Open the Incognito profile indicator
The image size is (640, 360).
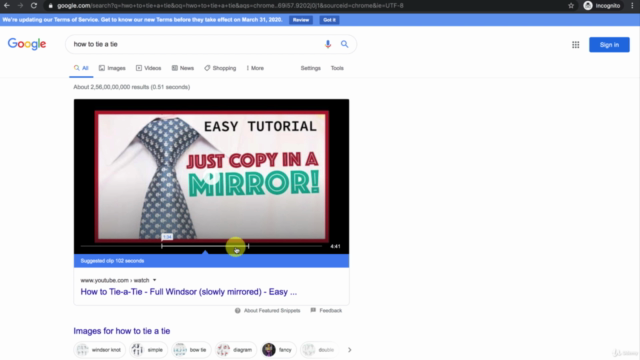click(602, 6)
